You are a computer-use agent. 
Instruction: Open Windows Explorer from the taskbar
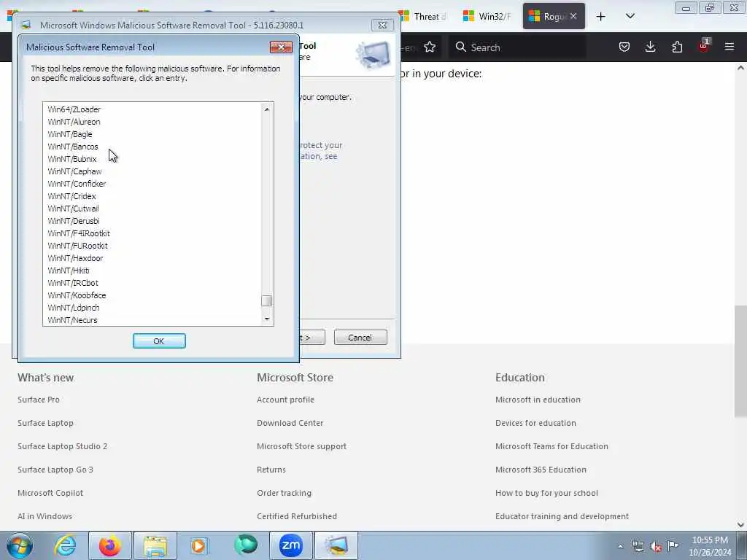pos(155,545)
